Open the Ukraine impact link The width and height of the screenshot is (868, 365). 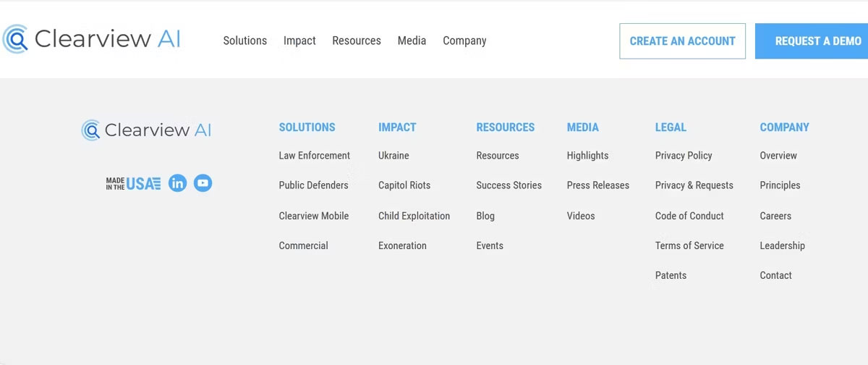tap(393, 156)
